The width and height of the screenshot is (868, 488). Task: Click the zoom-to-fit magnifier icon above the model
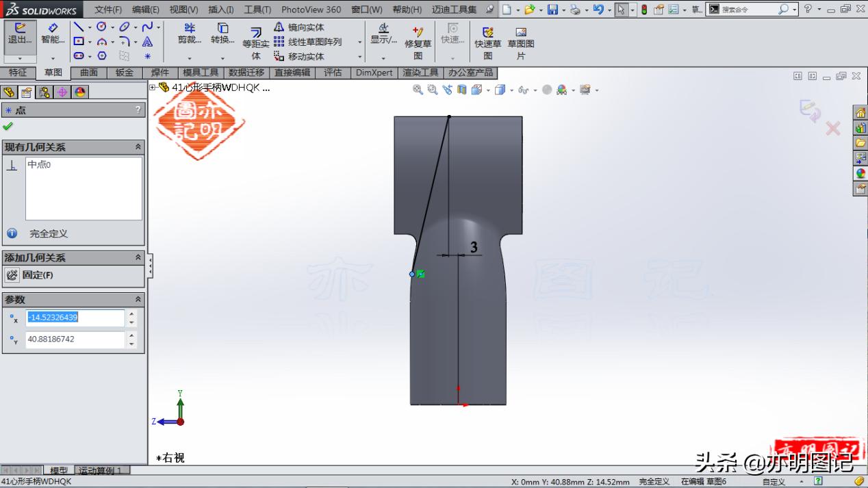point(416,90)
